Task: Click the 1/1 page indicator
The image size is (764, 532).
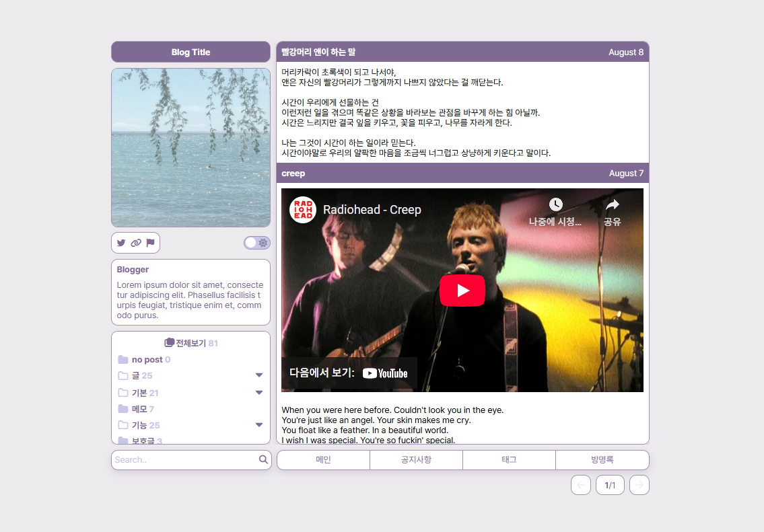Action: coord(610,485)
